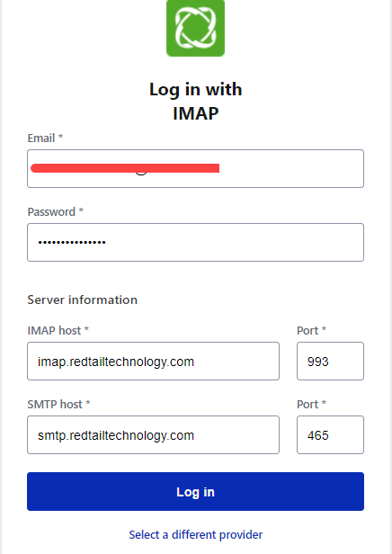Click the IMAP port field showing 993
The width and height of the screenshot is (392, 554).
click(330, 362)
